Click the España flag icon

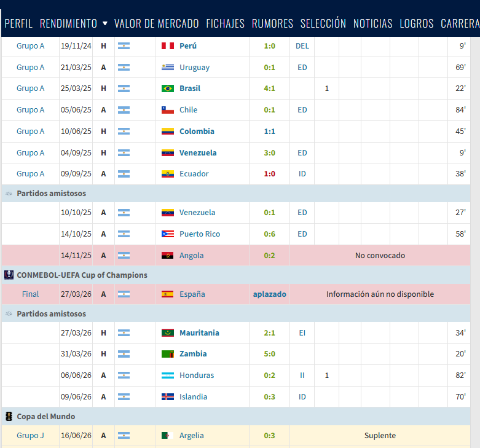(x=168, y=294)
